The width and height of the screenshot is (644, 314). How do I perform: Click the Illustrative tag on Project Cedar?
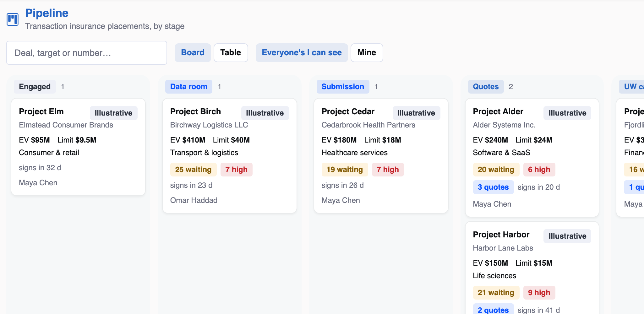click(416, 113)
